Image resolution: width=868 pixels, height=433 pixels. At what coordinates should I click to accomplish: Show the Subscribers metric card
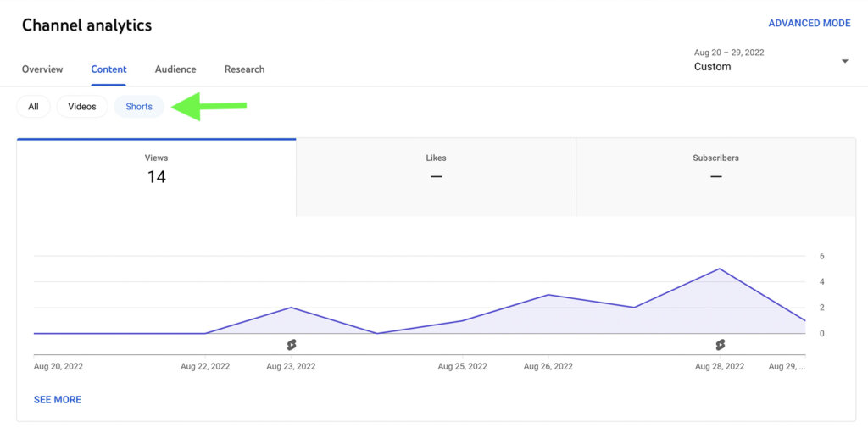715,177
